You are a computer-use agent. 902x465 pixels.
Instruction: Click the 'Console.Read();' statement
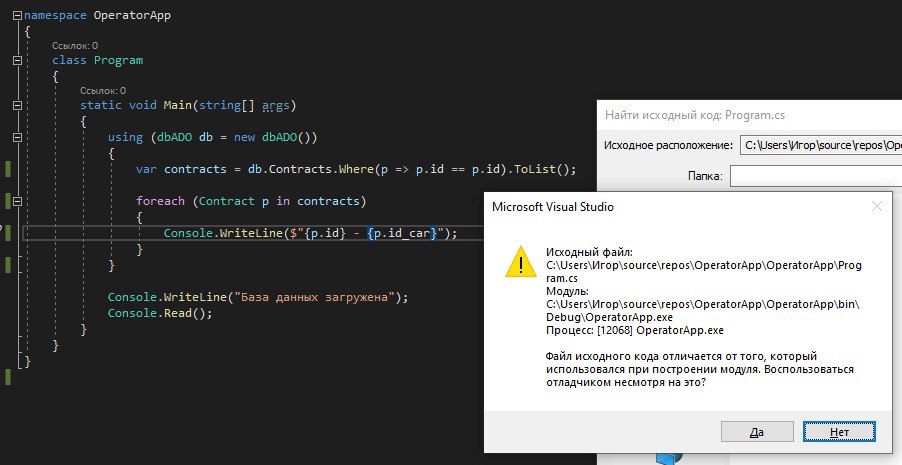[160, 313]
